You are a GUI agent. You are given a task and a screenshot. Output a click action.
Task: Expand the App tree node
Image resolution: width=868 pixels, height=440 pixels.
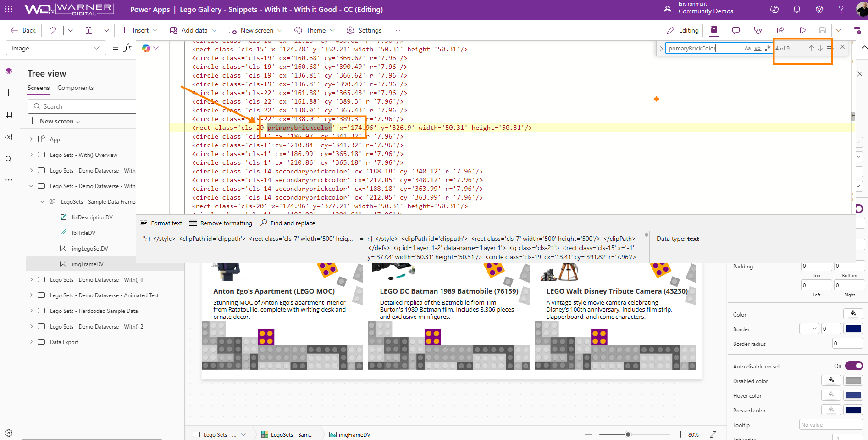[x=31, y=139]
